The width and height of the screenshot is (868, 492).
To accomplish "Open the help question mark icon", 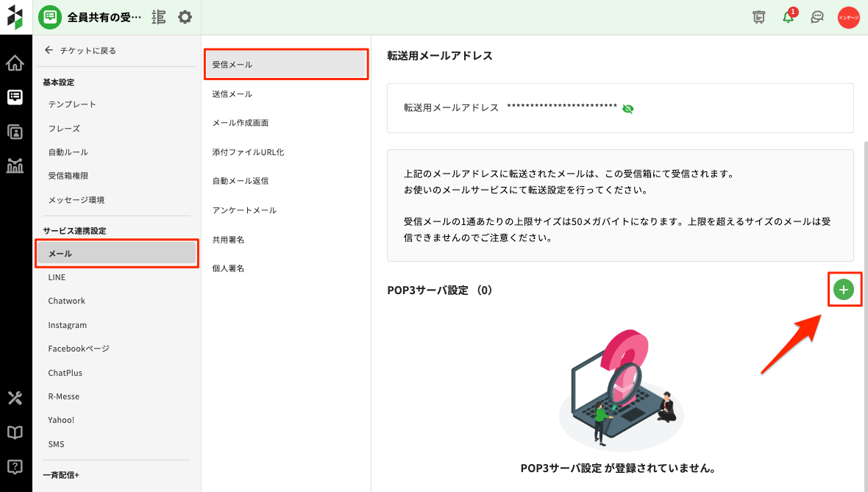I will [15, 466].
